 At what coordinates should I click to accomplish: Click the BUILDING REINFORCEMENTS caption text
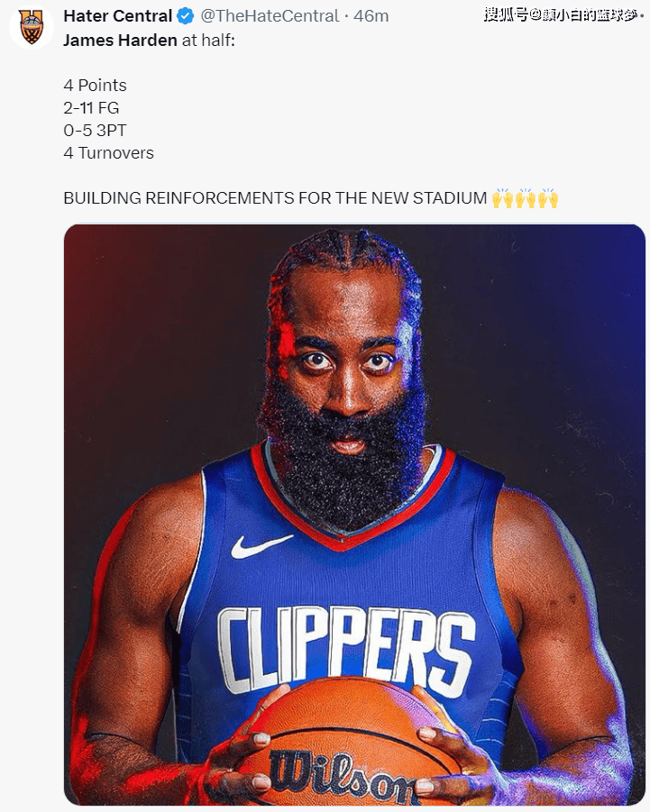275,198
